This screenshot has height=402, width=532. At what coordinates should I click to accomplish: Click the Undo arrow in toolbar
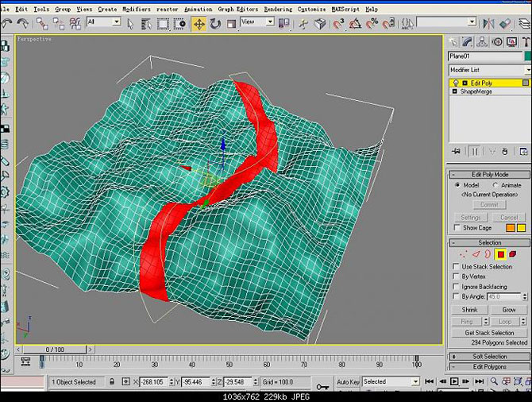pos(7,23)
